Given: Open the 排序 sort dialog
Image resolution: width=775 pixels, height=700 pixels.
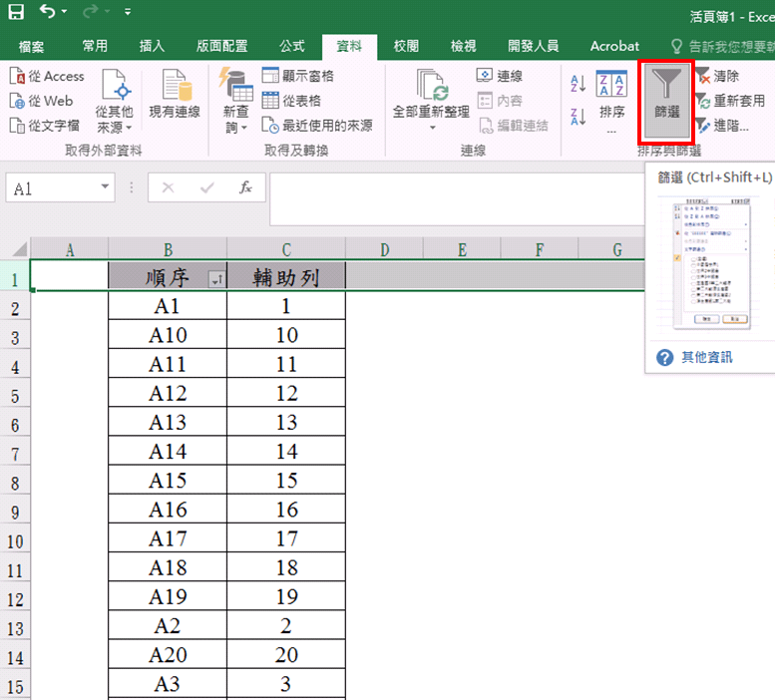Looking at the screenshot, I should tap(611, 102).
